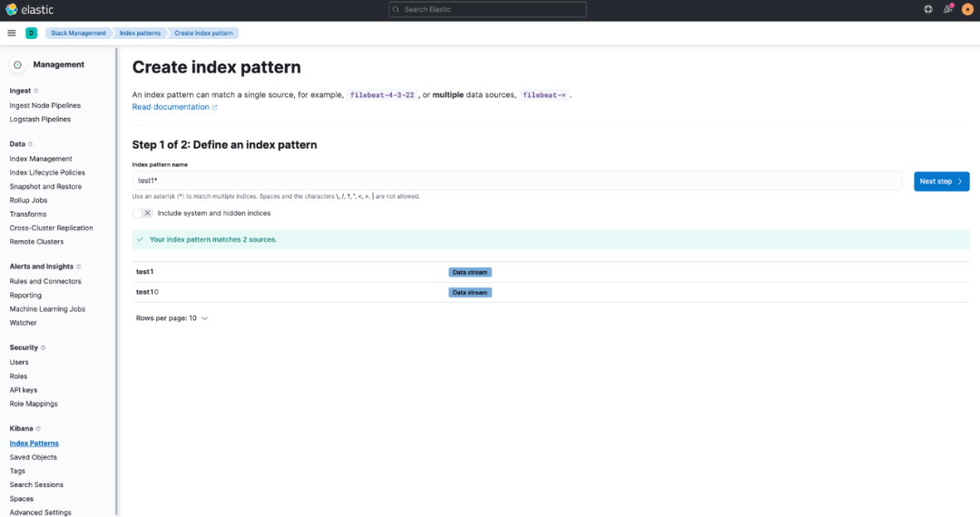Viewport: 980px width, 517px height.
Task: Click external link icon after Read documentation
Action: [214, 107]
